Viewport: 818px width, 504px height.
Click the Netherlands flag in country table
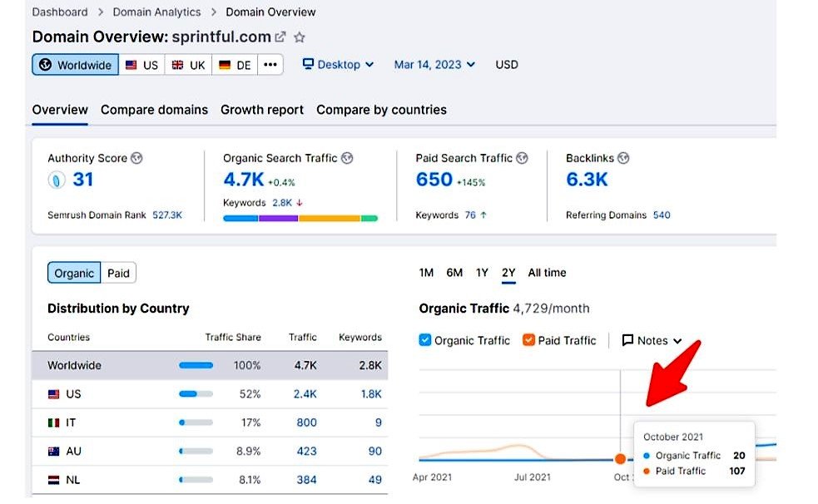(x=54, y=480)
